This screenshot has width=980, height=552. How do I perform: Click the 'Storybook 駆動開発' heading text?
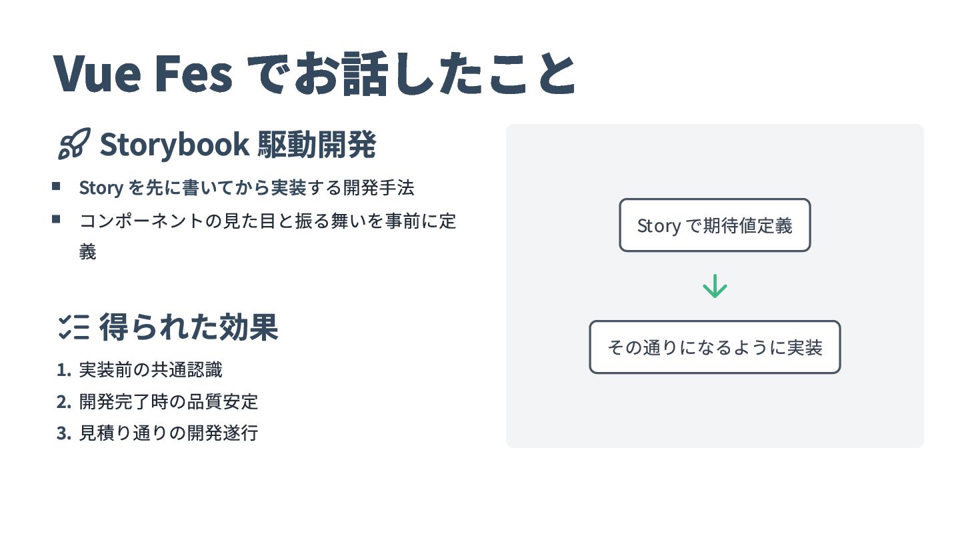pos(238,144)
